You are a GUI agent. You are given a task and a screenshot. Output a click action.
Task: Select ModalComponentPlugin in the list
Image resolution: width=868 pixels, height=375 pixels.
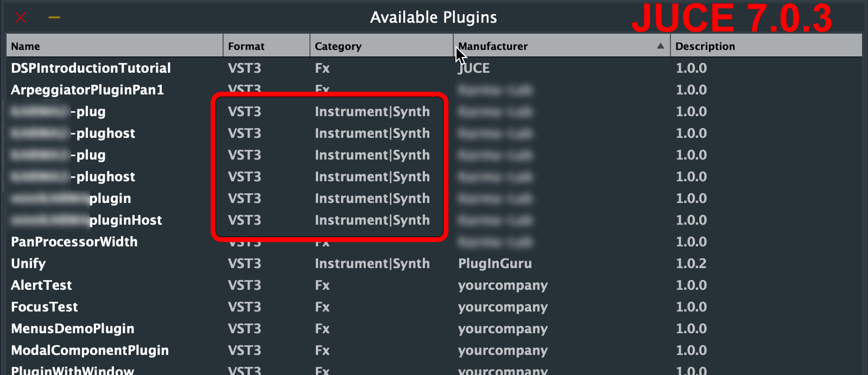tap(90, 351)
